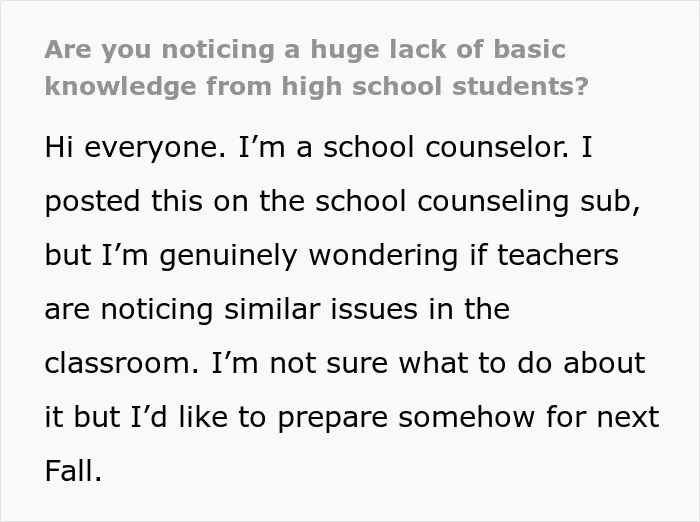Screen dimensions: 700x522
Task: Click the word 'wondering' in the paragraph
Action: (383, 256)
